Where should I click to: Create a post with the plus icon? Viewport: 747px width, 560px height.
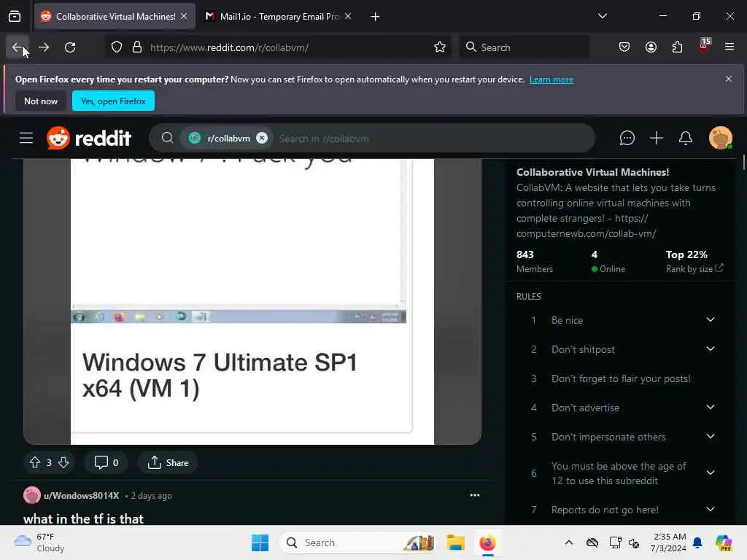[x=657, y=138]
